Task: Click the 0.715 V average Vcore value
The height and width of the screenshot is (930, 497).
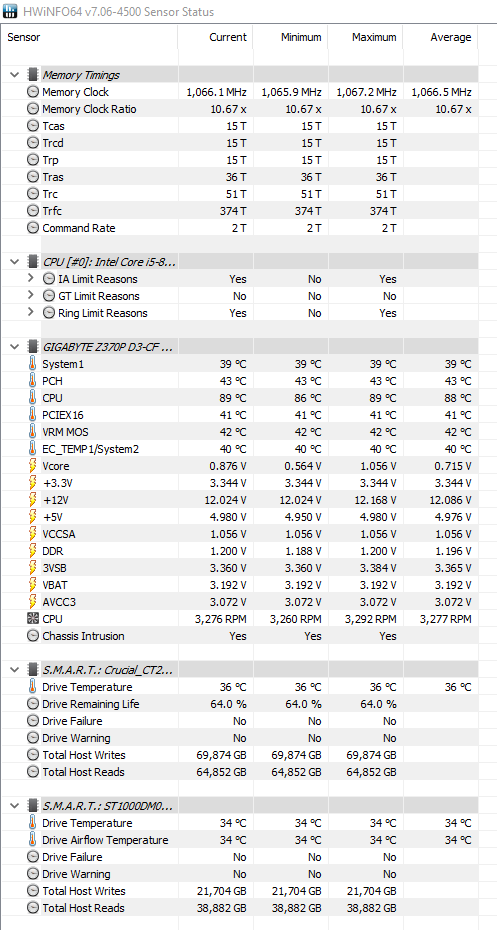Action: pos(453,466)
